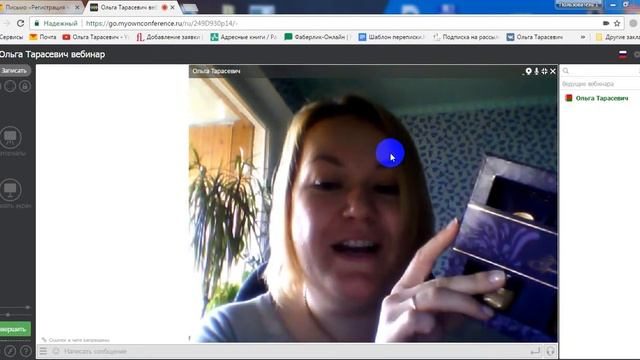Screen dimensions: 640x360
Task: Open the presentation materials sidebar icon
Action: tap(11, 137)
